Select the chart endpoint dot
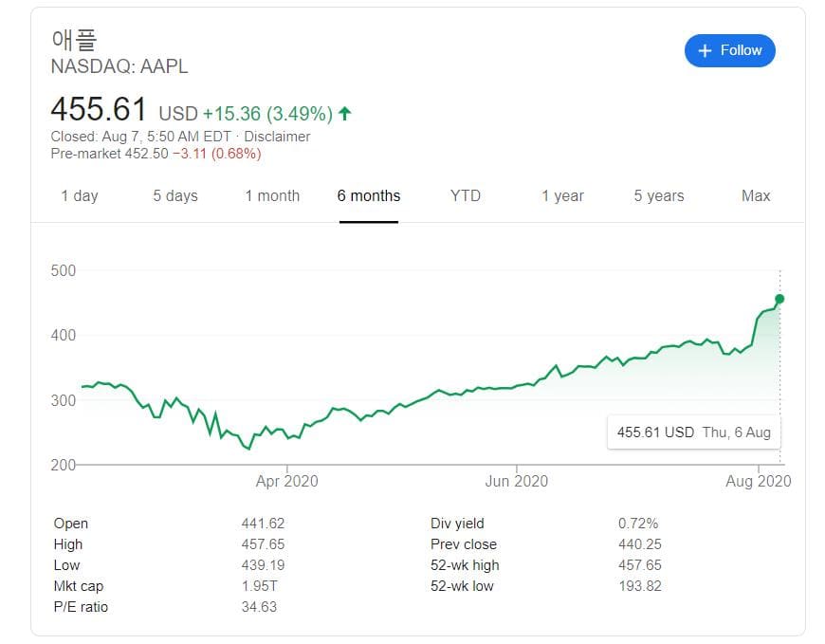The width and height of the screenshot is (825, 644). point(779,299)
